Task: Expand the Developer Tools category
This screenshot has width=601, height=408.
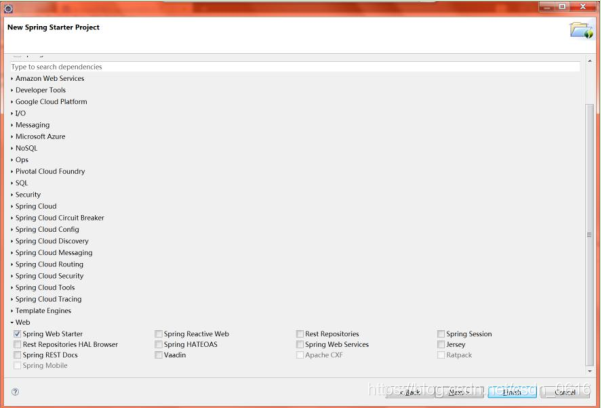Action: [12, 90]
